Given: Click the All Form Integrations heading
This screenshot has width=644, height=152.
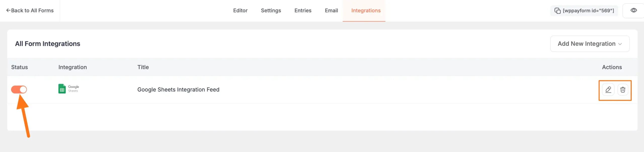Looking at the screenshot, I should click(48, 44).
